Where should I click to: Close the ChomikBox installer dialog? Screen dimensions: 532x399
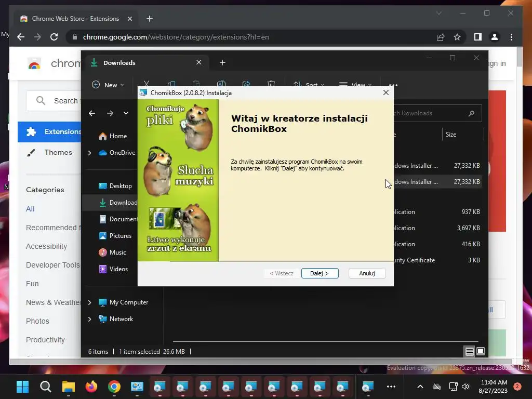point(386,92)
